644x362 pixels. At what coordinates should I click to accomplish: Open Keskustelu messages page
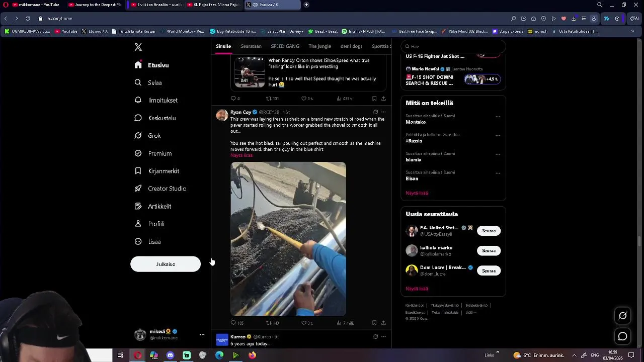[x=155, y=118]
